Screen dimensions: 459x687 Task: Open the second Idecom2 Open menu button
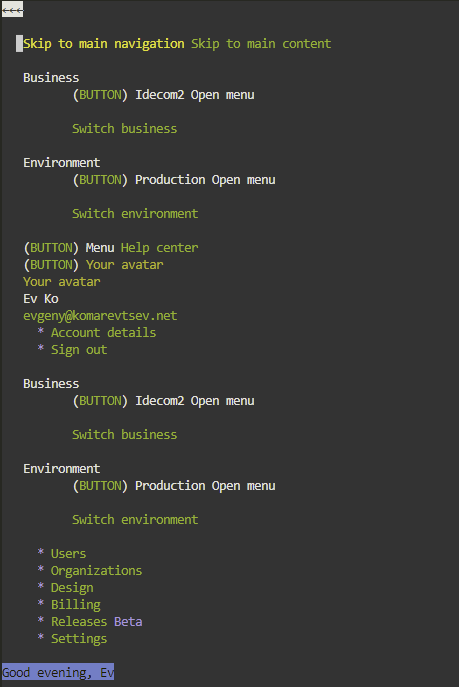[163, 401]
